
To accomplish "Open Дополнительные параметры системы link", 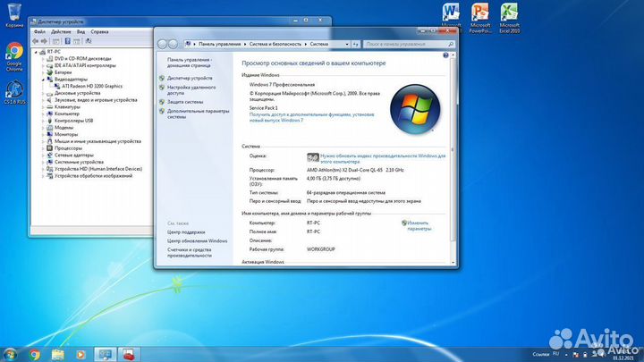I will pyautogui.click(x=198, y=114).
